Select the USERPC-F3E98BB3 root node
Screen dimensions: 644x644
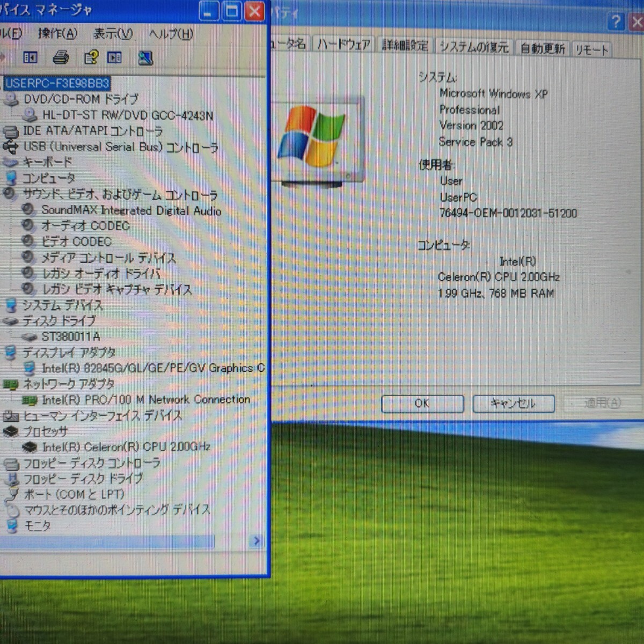(x=57, y=83)
